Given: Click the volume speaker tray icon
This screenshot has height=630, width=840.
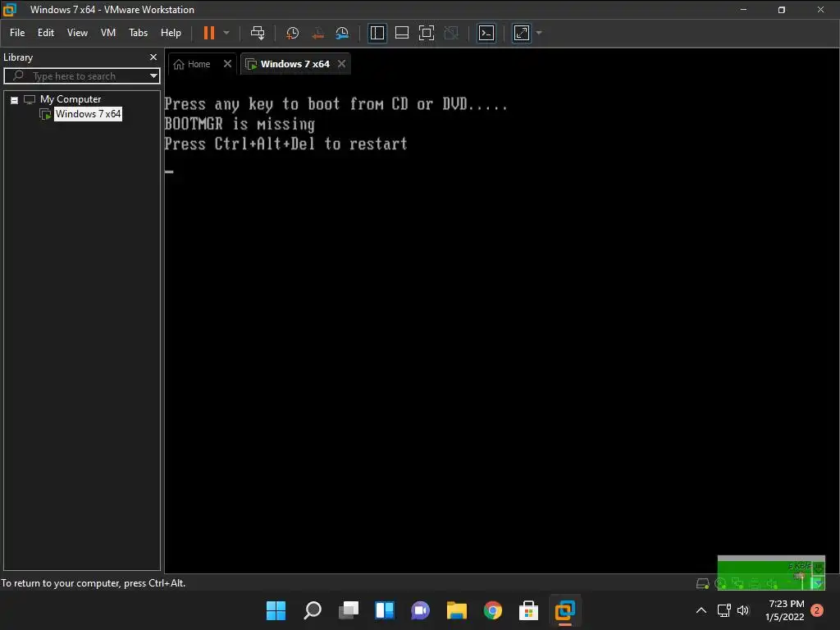Looking at the screenshot, I should pyautogui.click(x=743, y=610).
